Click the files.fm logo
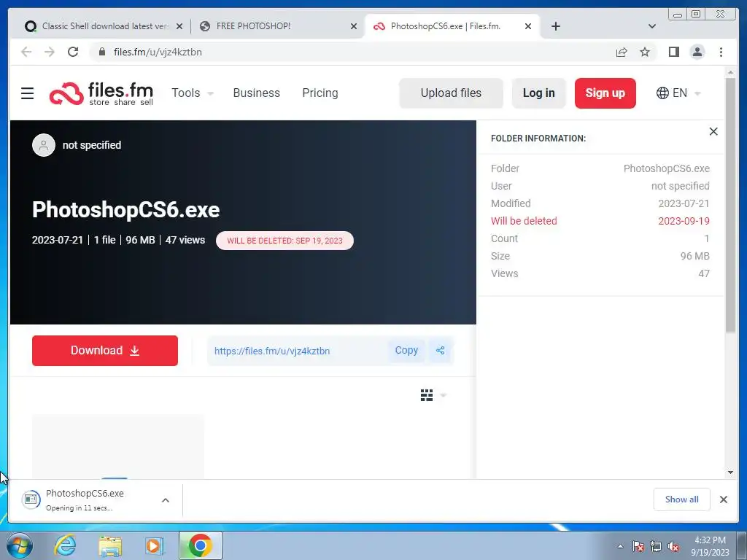Image resolution: width=747 pixels, height=560 pixels. click(x=101, y=93)
